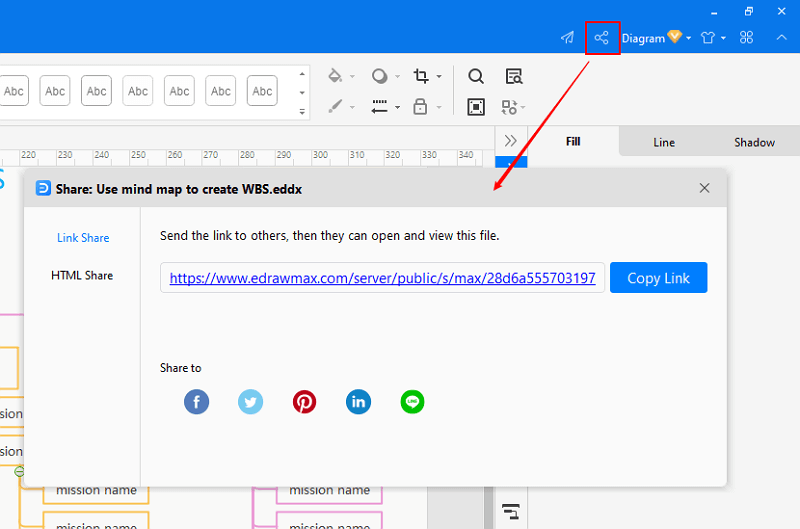Screen dimensions: 800x529
Task: Choose the second Abc style swatch
Action: tap(55, 91)
